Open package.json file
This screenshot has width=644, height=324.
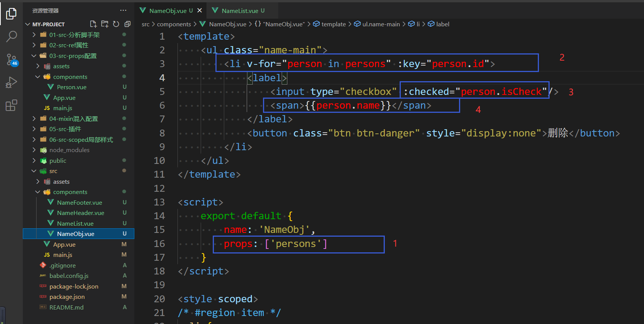[x=67, y=297]
